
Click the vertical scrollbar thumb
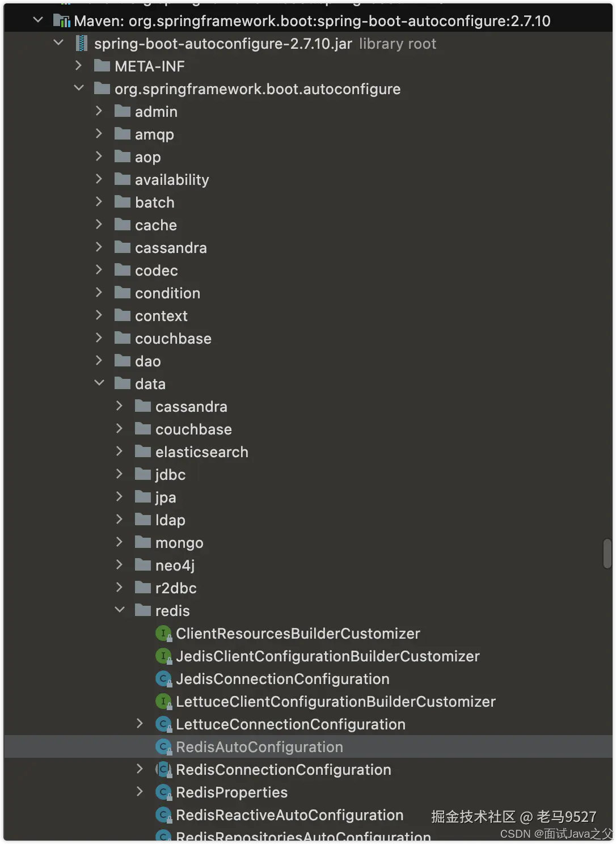coord(607,553)
